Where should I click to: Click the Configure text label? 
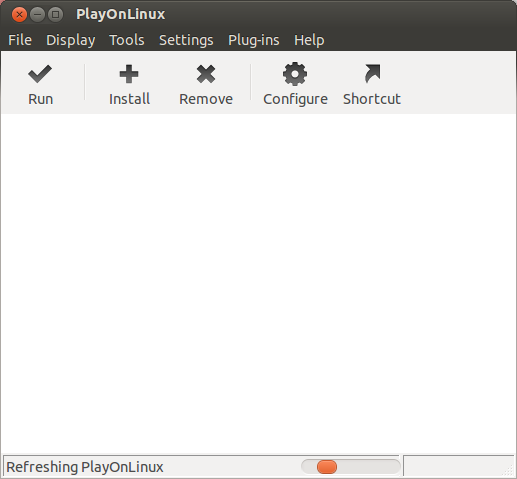click(295, 99)
